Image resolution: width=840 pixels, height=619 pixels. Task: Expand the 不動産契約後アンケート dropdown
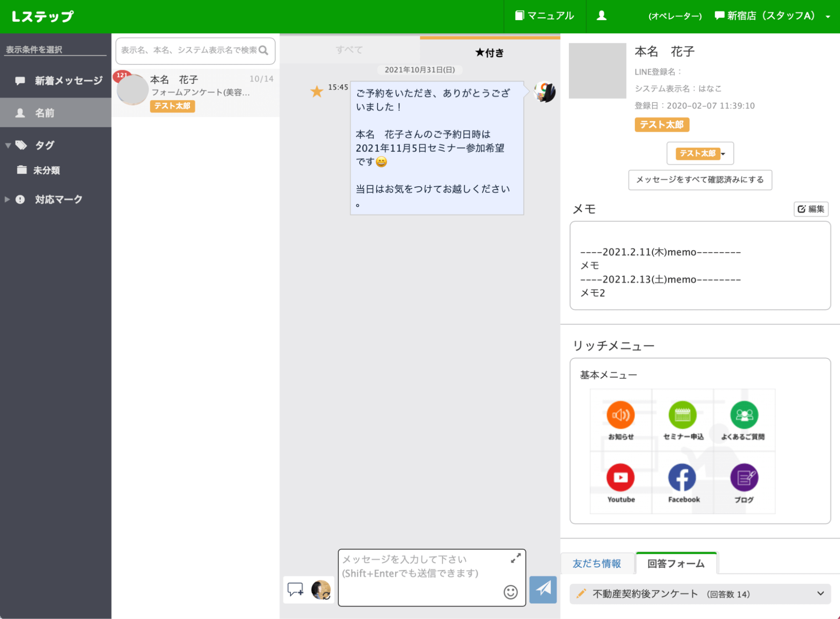tap(820, 594)
